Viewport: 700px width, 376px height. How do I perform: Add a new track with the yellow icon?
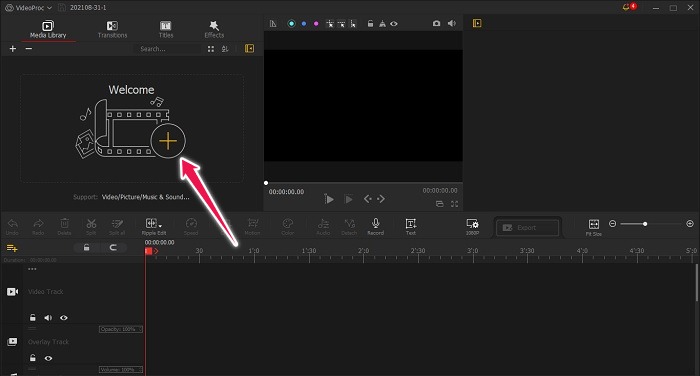[12, 248]
